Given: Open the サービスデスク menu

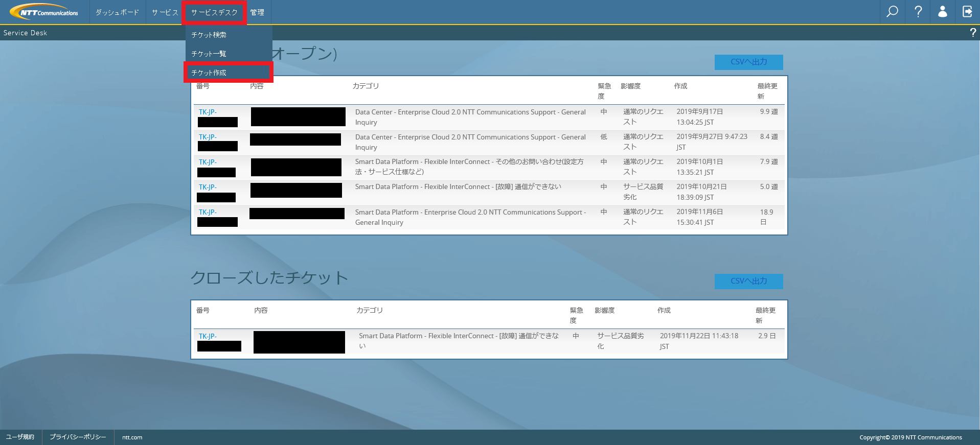Looking at the screenshot, I should pyautogui.click(x=214, y=12).
